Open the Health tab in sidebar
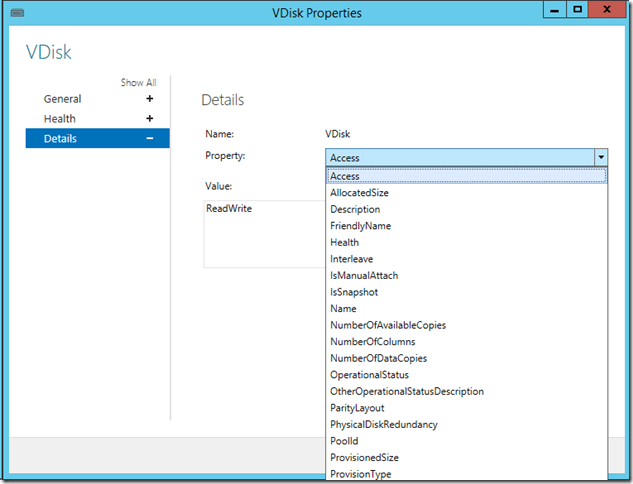 pos(60,119)
